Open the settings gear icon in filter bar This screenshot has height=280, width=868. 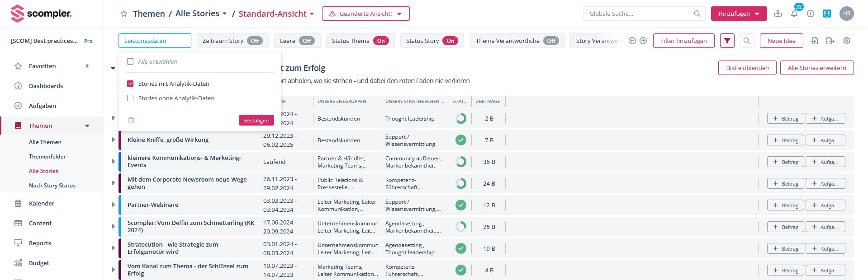click(x=846, y=41)
